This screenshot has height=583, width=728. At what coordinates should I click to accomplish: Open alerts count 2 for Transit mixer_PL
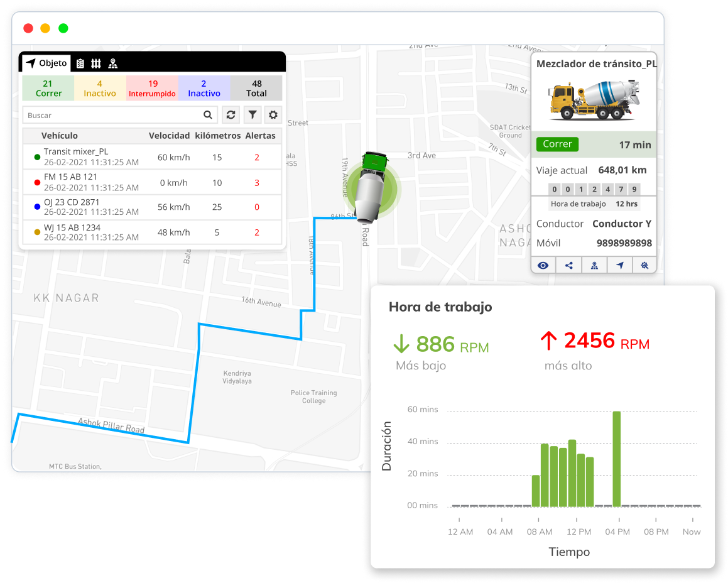(257, 158)
